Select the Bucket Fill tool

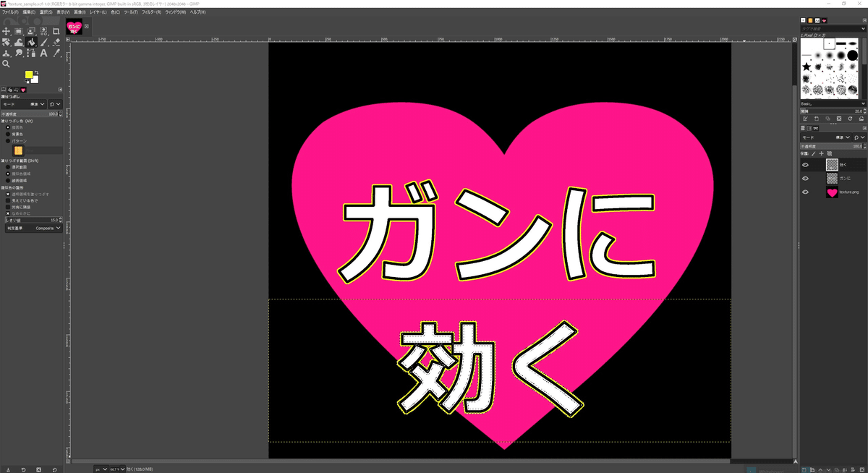point(31,43)
